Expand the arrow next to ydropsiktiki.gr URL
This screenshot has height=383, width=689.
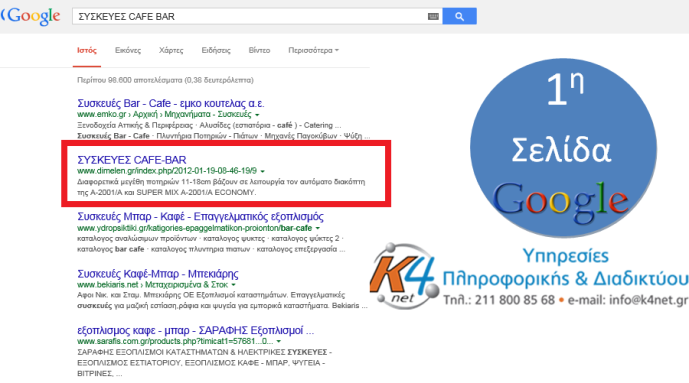pyautogui.click(x=317, y=228)
